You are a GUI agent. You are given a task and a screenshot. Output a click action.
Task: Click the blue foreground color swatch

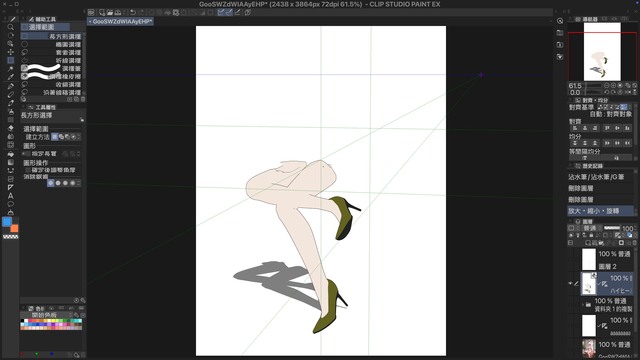click(7, 222)
